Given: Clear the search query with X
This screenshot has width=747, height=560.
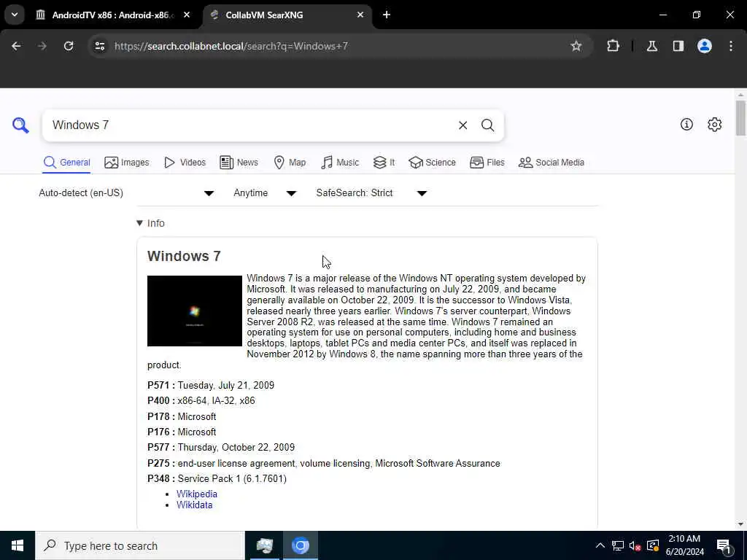Looking at the screenshot, I should pos(462,125).
